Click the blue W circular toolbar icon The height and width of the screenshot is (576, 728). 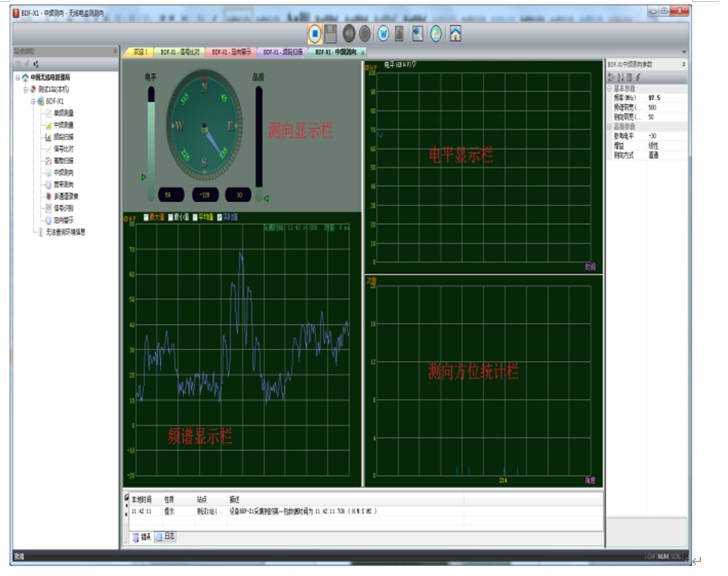[383, 33]
